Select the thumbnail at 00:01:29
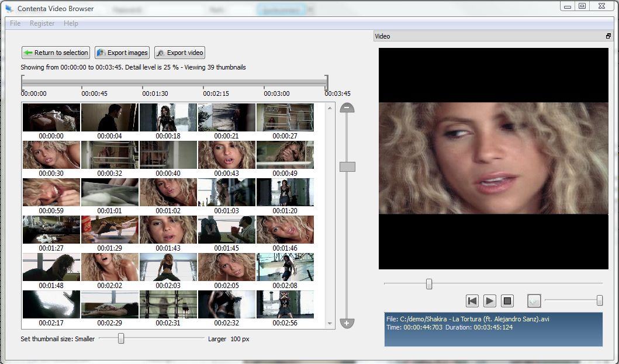This screenshot has height=364, width=619. coord(110,230)
